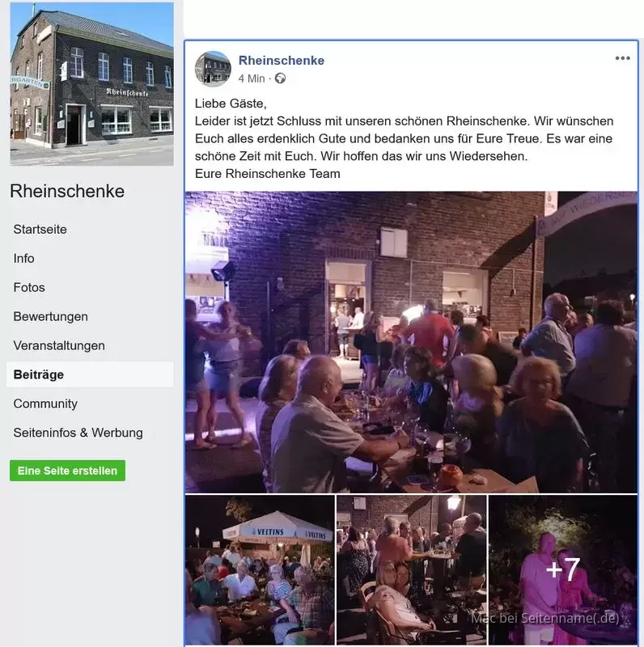Image resolution: width=644 pixels, height=647 pixels.
Task: Go to the Info section
Action: click(24, 258)
